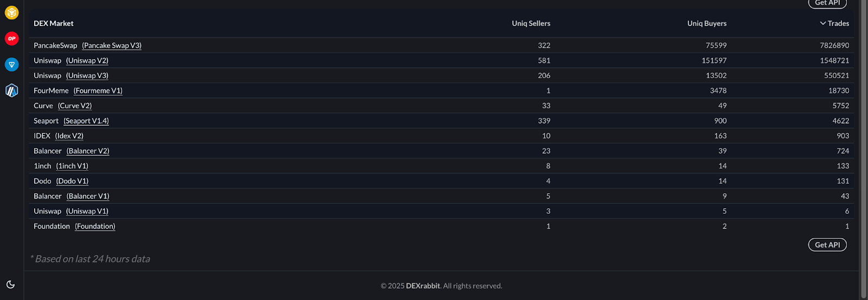Viewport: 868px width, 300px height.
Task: Open the Arbitrum network sidebar icon
Action: click(x=11, y=91)
